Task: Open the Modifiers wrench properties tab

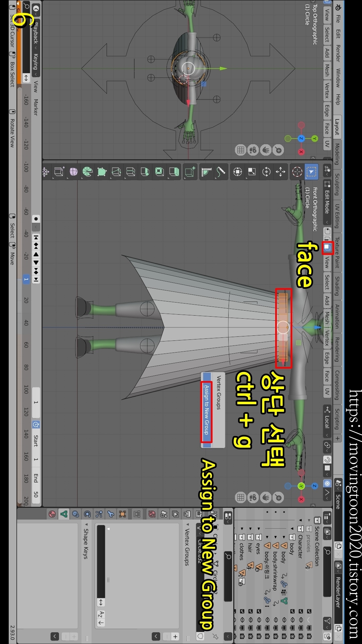Action: click(x=111, y=514)
